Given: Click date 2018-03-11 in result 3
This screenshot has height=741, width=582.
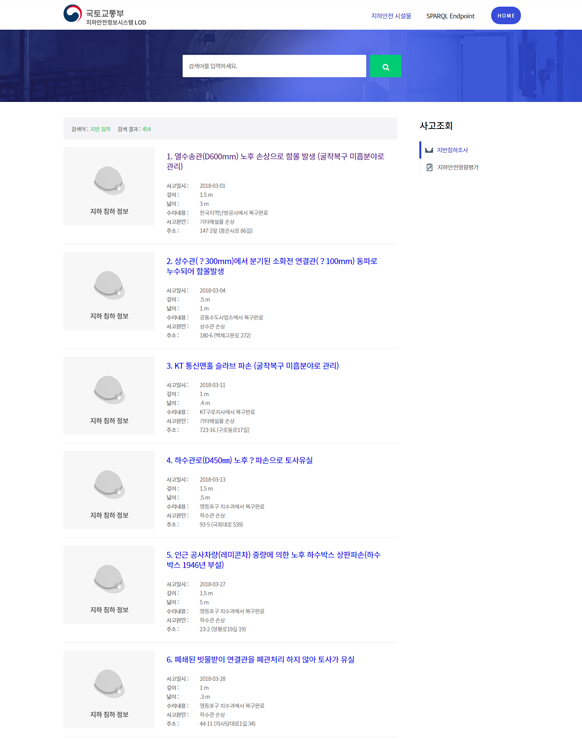Looking at the screenshot, I should click(213, 385).
